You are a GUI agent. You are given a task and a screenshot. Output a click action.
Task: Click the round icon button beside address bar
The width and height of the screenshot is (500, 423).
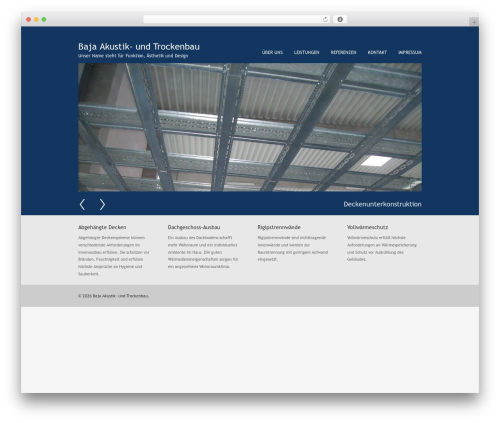[340, 19]
